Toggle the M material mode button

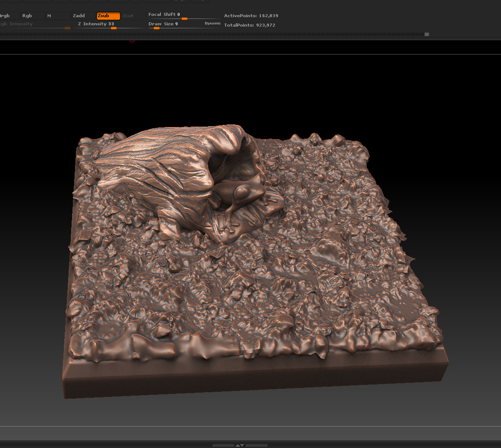click(x=57, y=16)
